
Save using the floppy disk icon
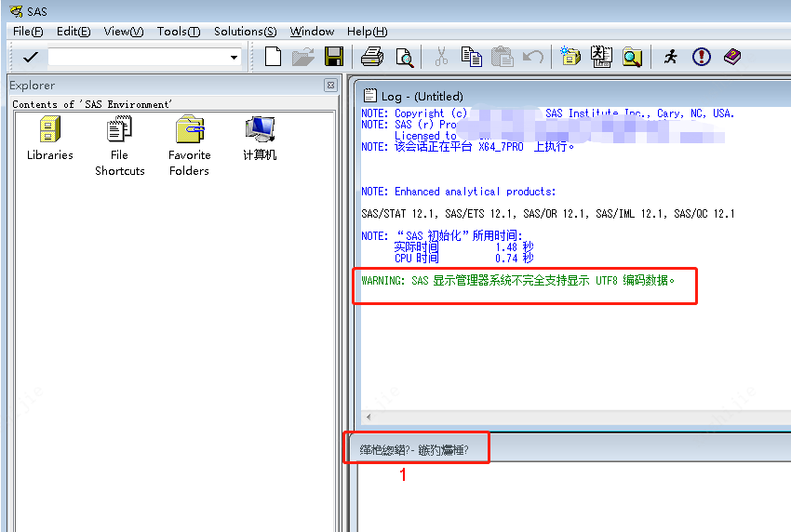pos(334,57)
